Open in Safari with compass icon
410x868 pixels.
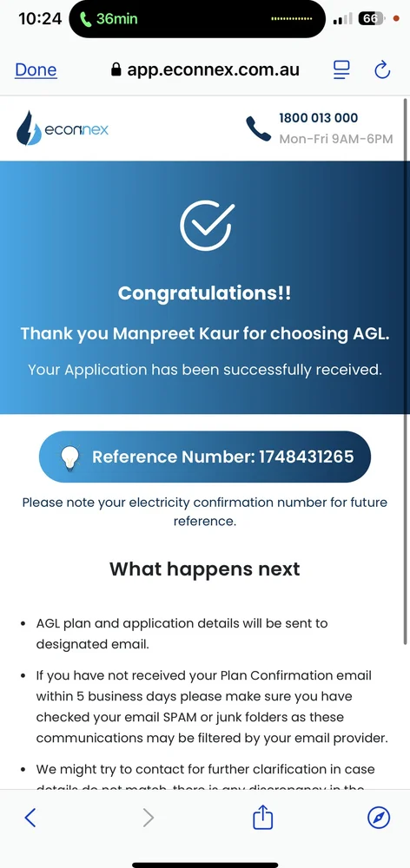(x=379, y=817)
